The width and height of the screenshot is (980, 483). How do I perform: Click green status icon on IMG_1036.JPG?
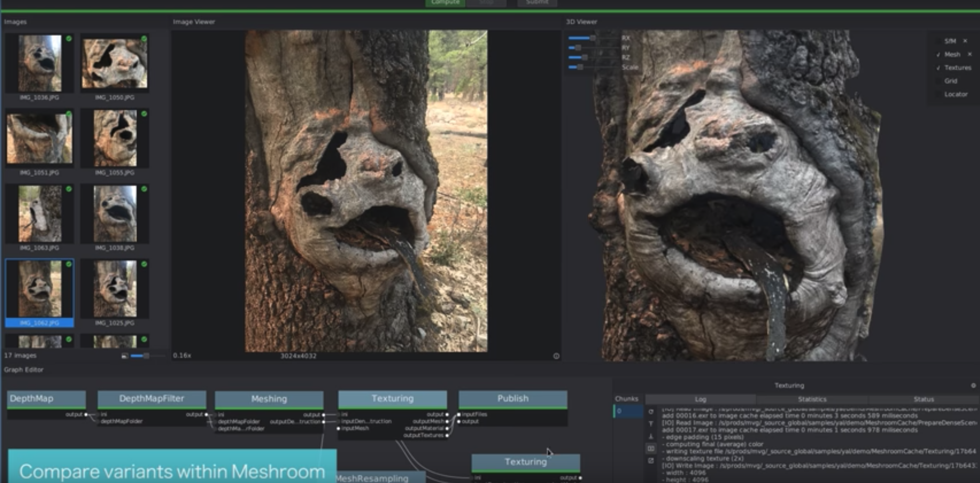(x=68, y=39)
